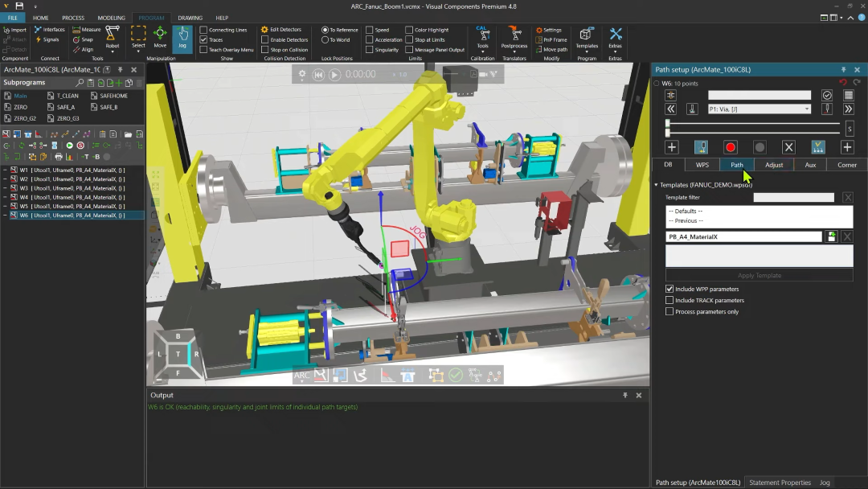Open the Robot tool dropdown
The height and width of the screenshot is (489, 868).
[x=113, y=51]
